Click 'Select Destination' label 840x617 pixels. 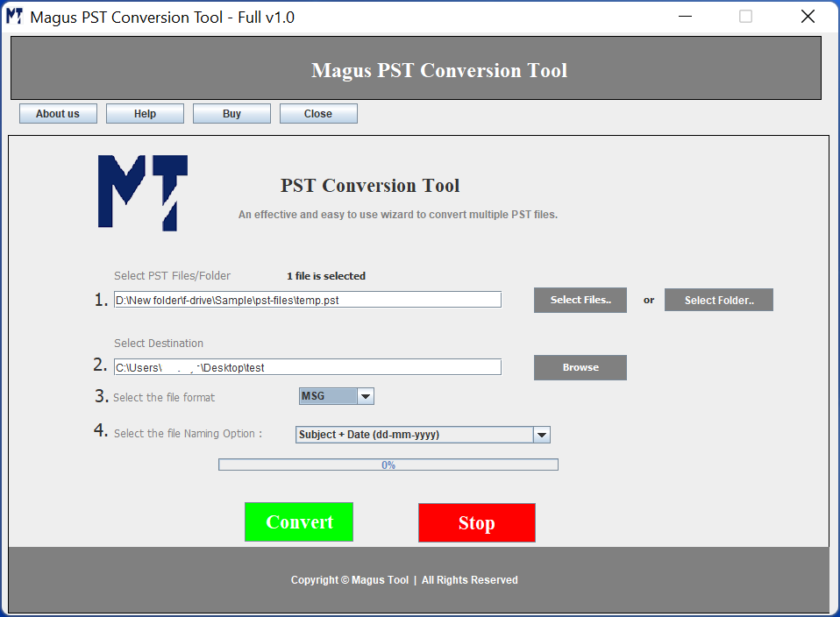click(159, 344)
